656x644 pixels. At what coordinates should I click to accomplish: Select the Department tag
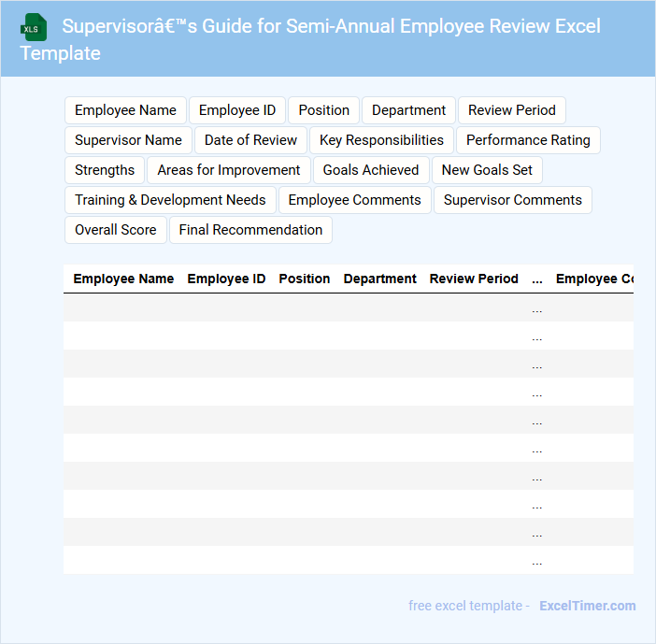click(408, 110)
